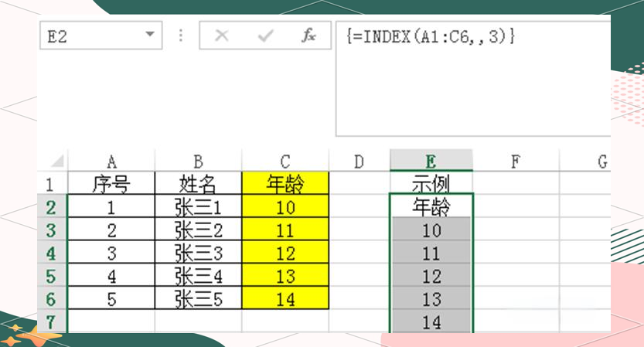Image resolution: width=644 pixels, height=347 pixels.
Task: Select cell A4 with value 3
Action: click(111, 253)
